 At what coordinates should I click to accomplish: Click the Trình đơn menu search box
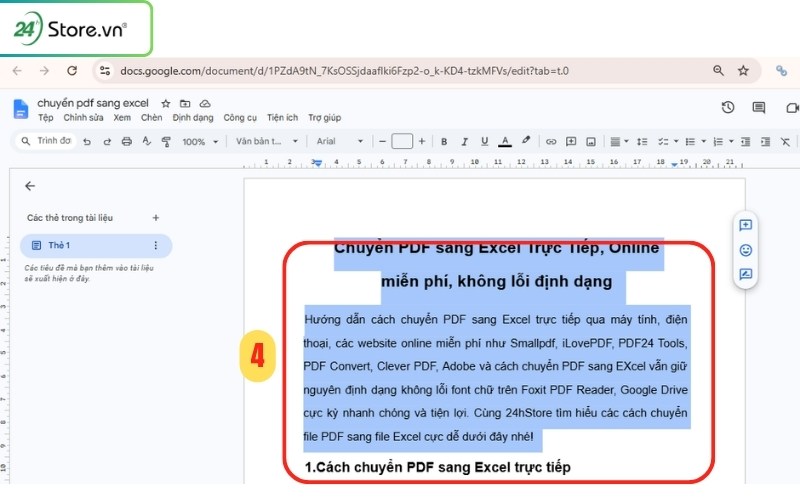(x=46, y=141)
